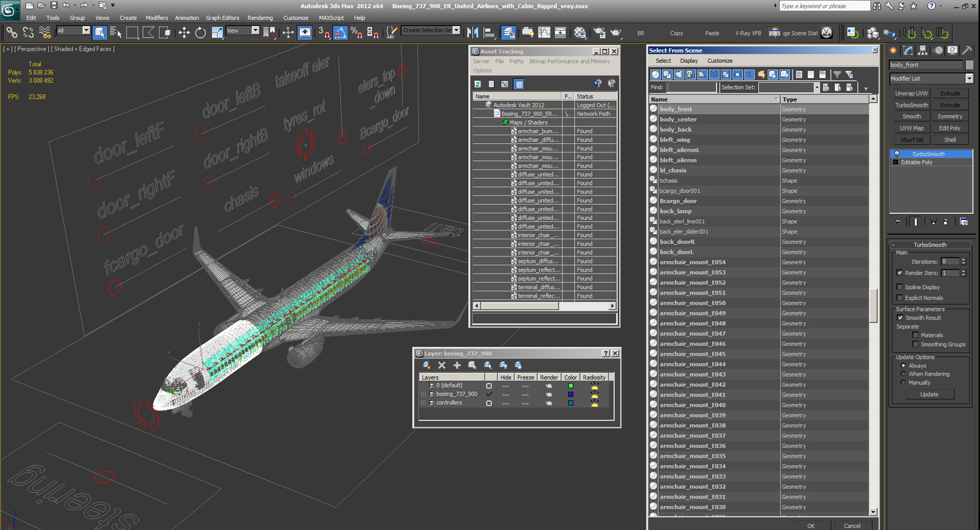
Task: Click the Edit Poly modifier button
Action: (x=950, y=128)
